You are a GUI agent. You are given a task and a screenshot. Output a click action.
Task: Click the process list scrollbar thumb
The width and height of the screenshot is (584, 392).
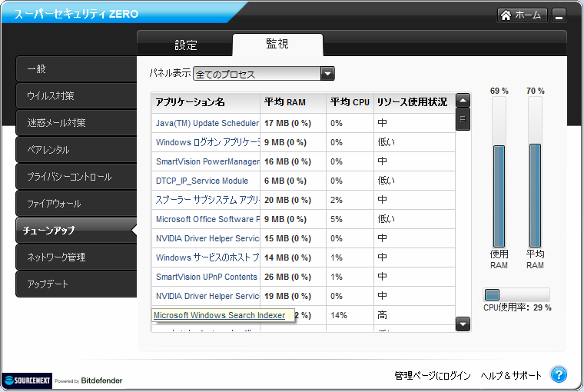pyautogui.click(x=463, y=119)
